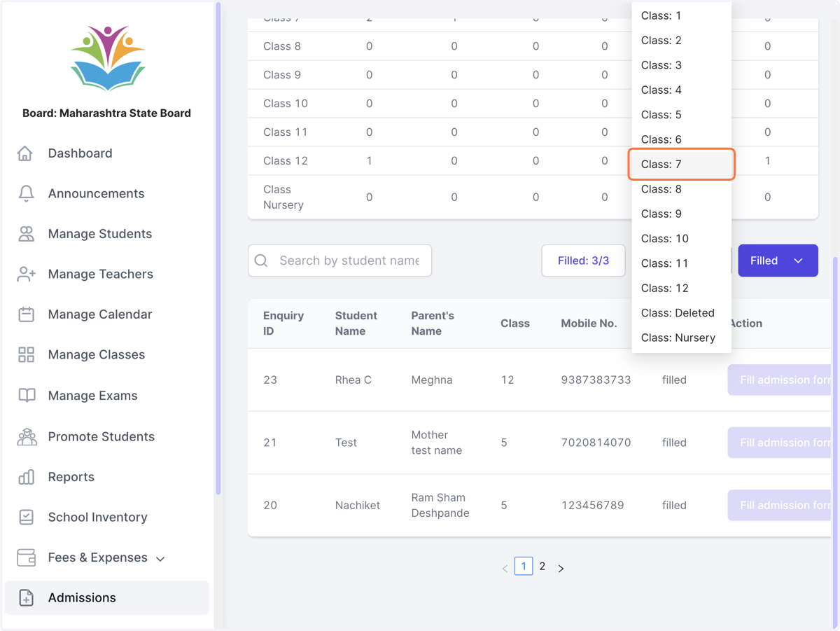Viewport: 840px width, 631px height.
Task: Click the Admissions document icon
Action: [x=26, y=598]
